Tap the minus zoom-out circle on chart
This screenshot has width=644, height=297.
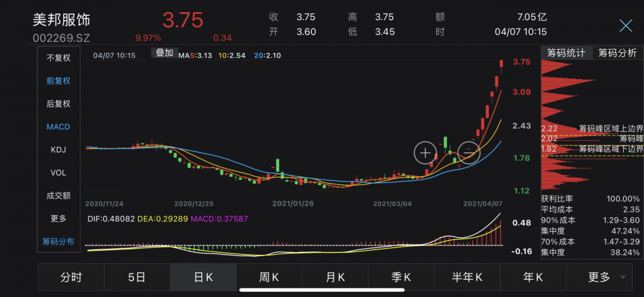[x=469, y=153]
